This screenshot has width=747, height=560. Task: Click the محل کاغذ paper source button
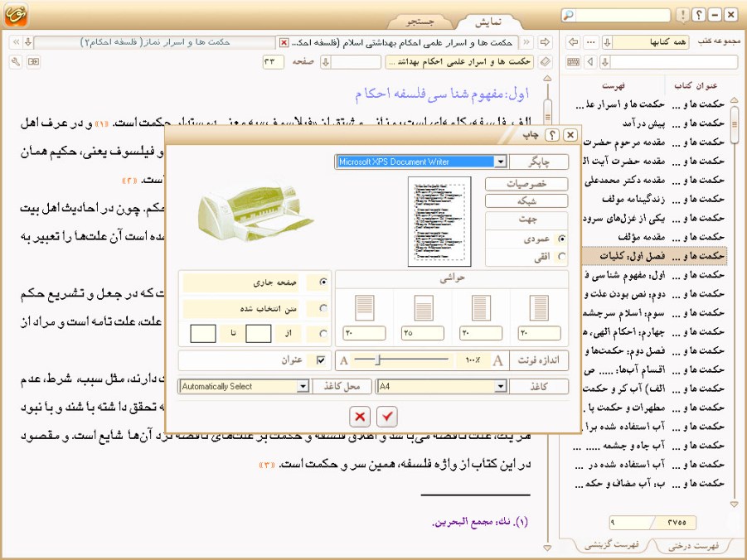point(342,386)
